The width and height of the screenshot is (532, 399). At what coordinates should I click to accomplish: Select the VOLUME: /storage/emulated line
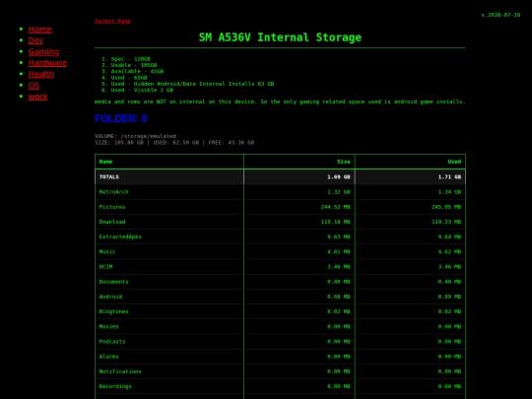pyautogui.click(x=135, y=136)
